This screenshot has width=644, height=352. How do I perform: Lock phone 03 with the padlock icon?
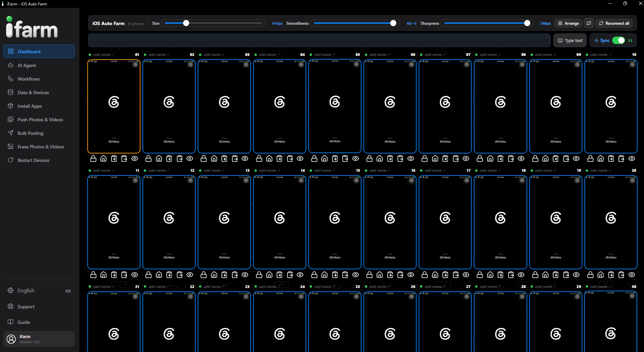pos(204,159)
